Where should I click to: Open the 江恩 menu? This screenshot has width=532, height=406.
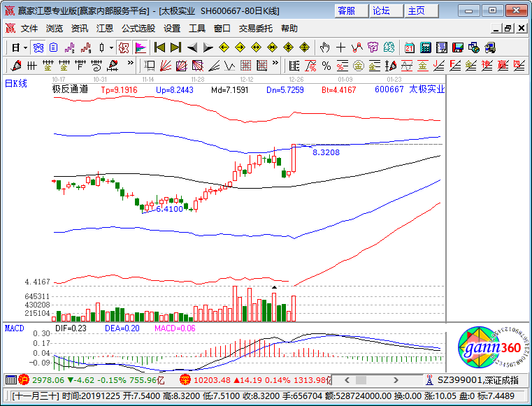(104, 29)
